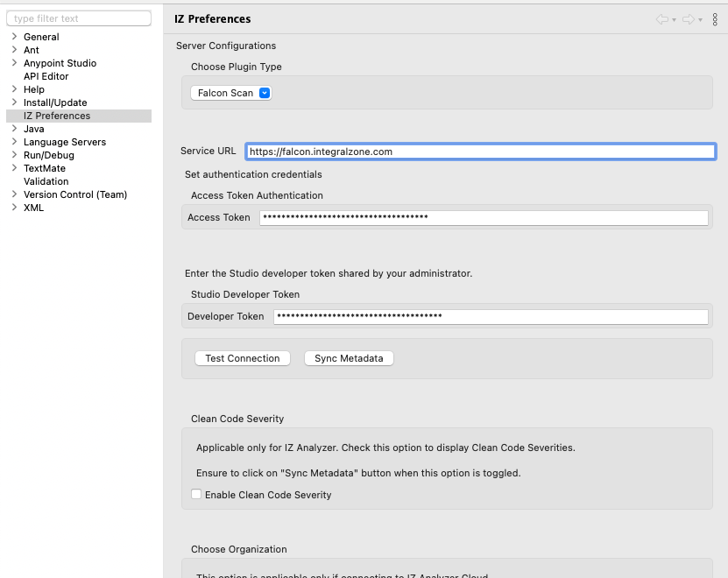
Task: Expand the Anypoint Studio node
Action: [x=14, y=63]
